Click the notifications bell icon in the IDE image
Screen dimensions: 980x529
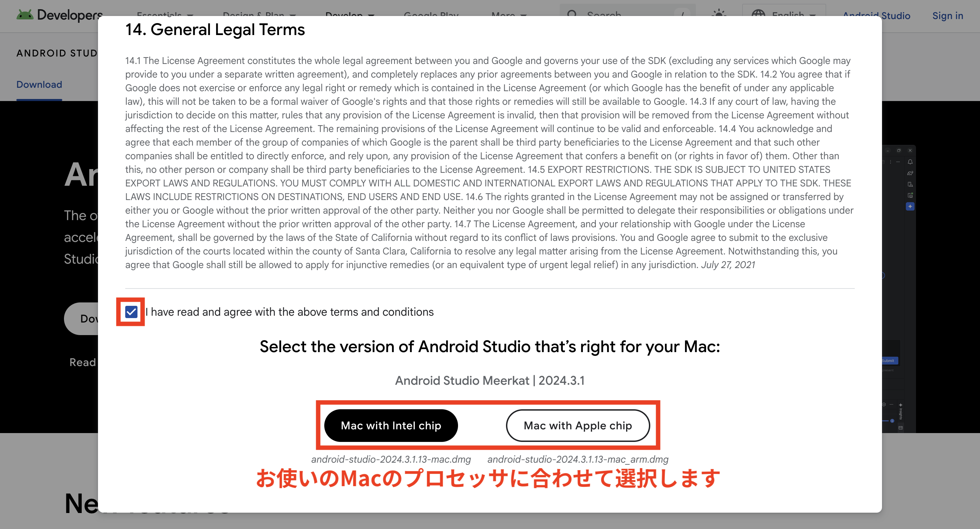(x=910, y=162)
